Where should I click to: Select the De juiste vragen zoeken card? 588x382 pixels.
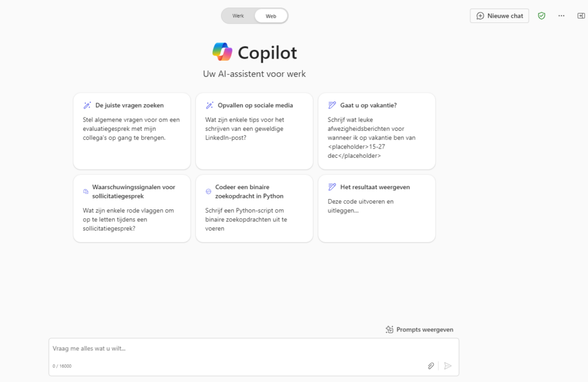click(132, 131)
